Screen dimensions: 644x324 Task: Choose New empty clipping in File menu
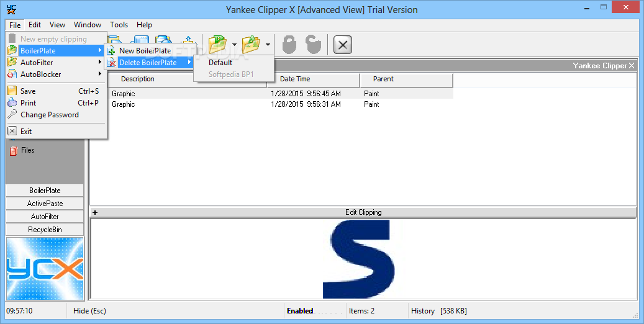[57, 39]
